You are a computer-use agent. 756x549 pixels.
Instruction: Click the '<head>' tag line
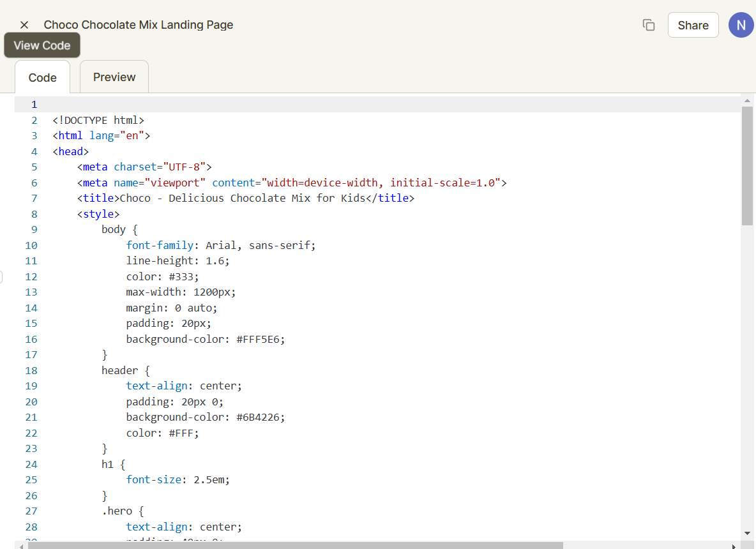click(x=70, y=151)
